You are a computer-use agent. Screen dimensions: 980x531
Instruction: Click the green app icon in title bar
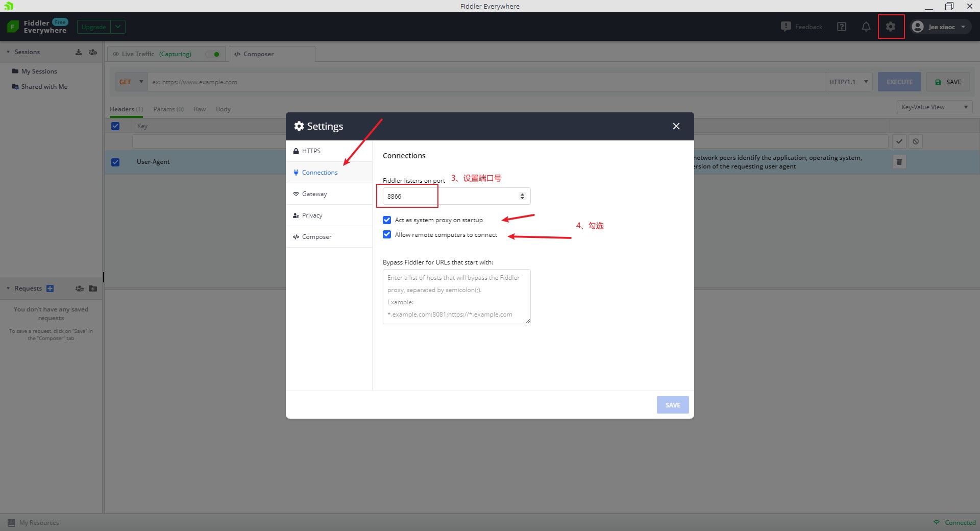9,6
